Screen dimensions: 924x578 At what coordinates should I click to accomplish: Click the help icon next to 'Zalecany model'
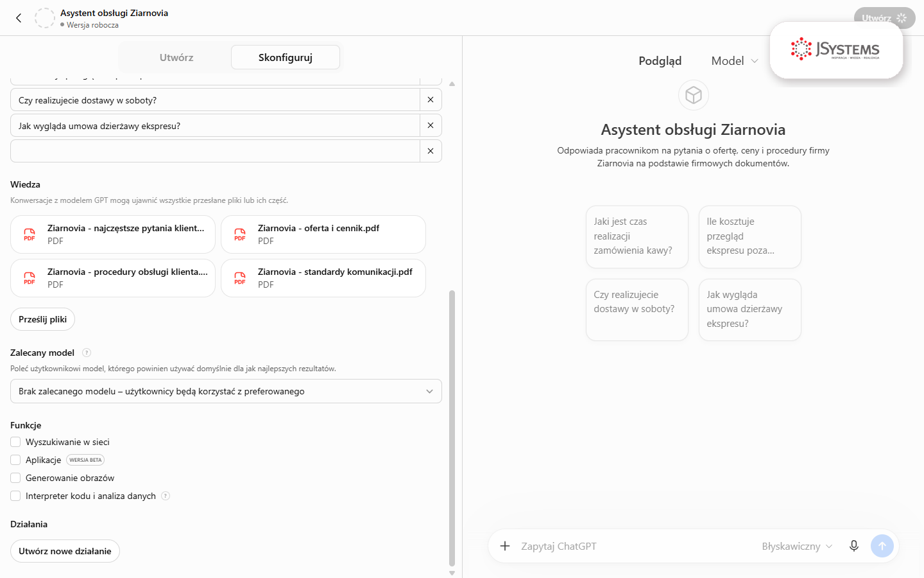(x=87, y=353)
